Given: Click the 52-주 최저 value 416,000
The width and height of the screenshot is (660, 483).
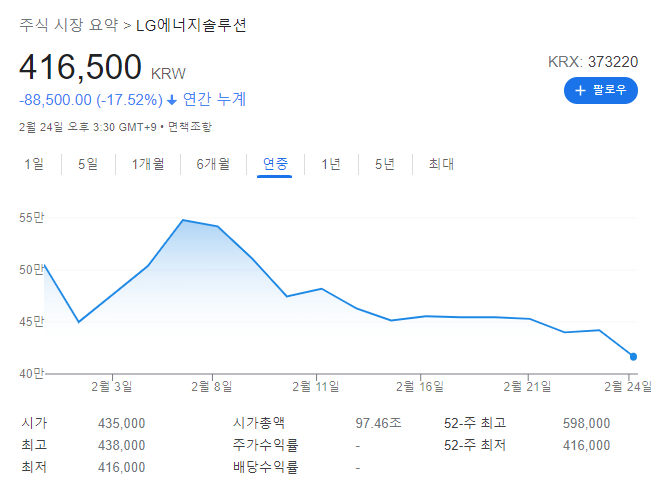Looking at the screenshot, I should click(x=586, y=445).
